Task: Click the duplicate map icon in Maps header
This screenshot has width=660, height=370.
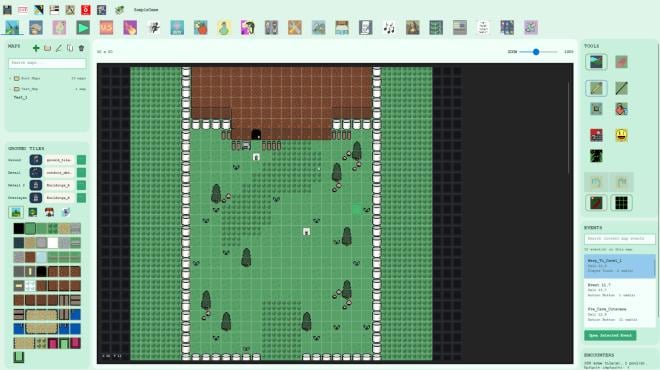Action: coord(70,48)
